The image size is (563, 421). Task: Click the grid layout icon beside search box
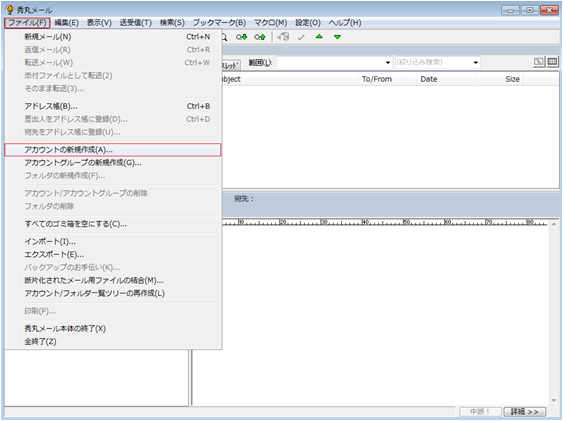pos(552,62)
